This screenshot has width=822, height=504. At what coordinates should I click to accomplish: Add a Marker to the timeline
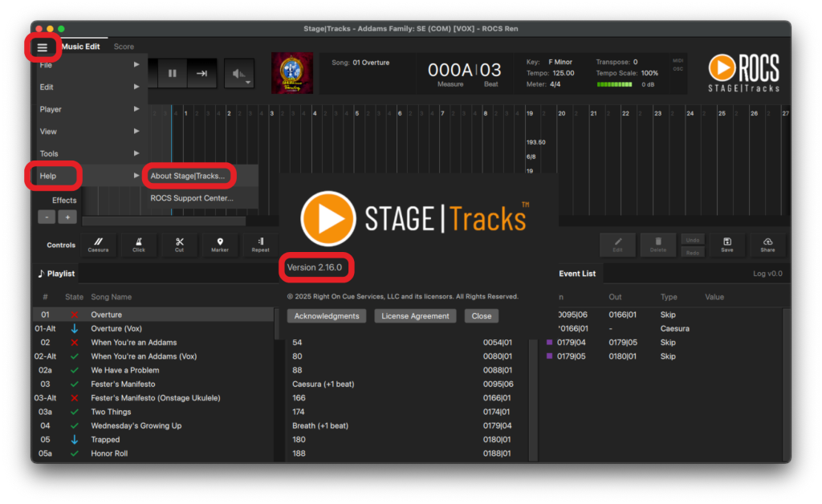tap(220, 244)
